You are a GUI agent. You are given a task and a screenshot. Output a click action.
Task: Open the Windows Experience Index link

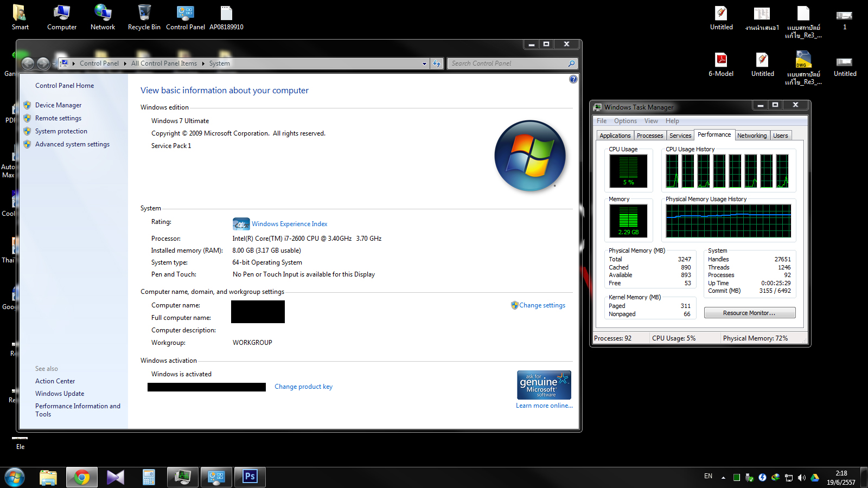289,224
